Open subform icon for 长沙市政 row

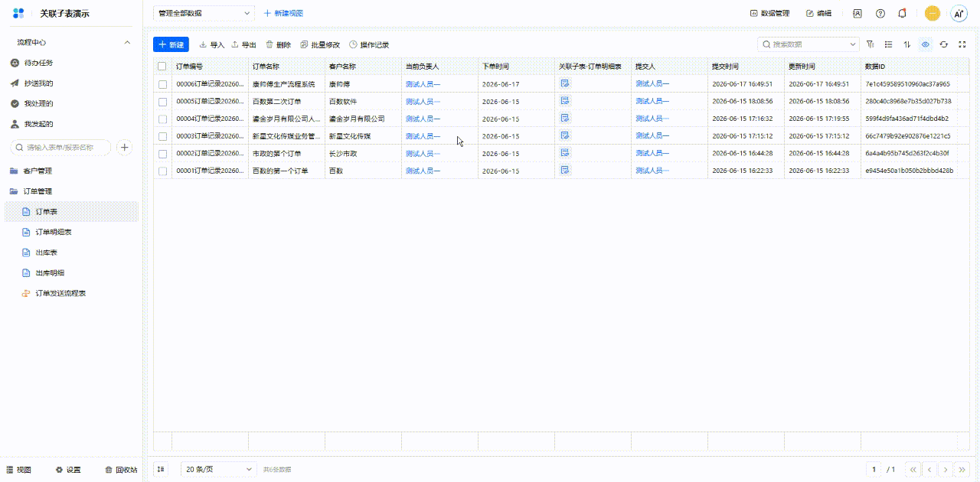click(x=564, y=153)
